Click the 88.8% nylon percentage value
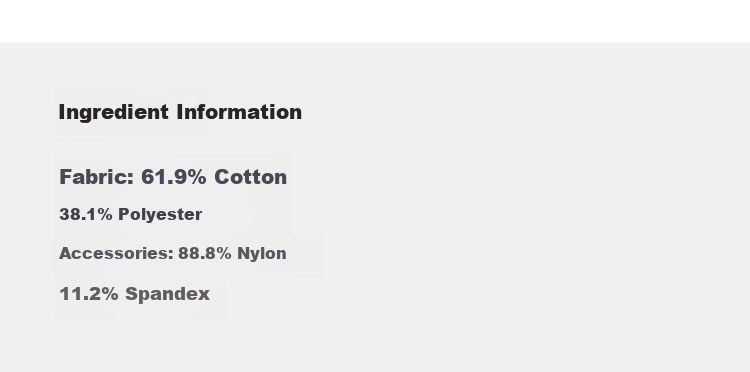This screenshot has height=372, width=750. pyautogui.click(x=205, y=253)
